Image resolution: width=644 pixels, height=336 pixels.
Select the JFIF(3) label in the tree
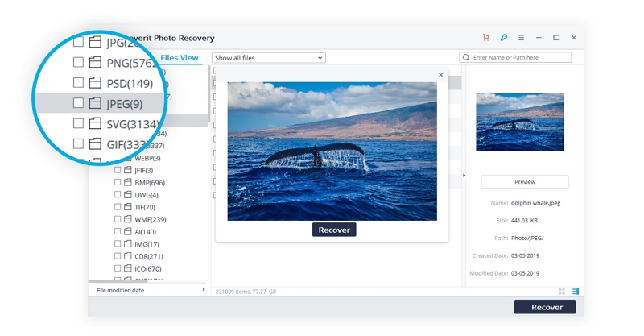(144, 170)
